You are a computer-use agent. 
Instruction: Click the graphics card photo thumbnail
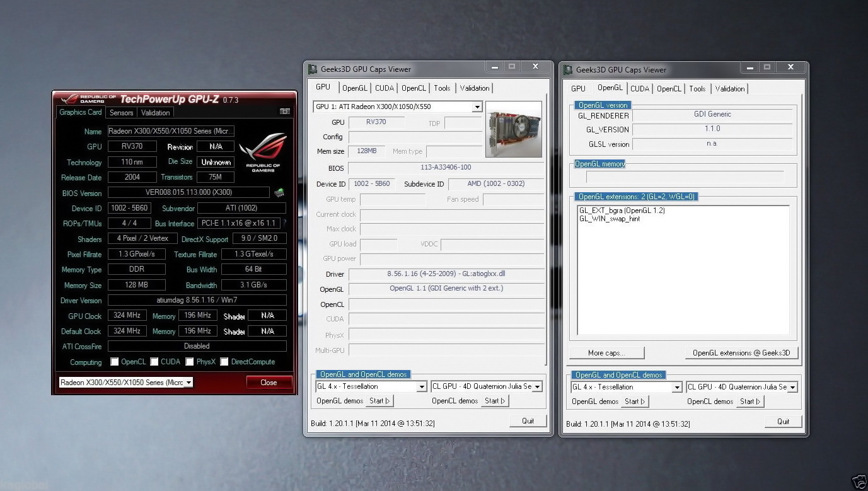pyautogui.click(x=514, y=129)
